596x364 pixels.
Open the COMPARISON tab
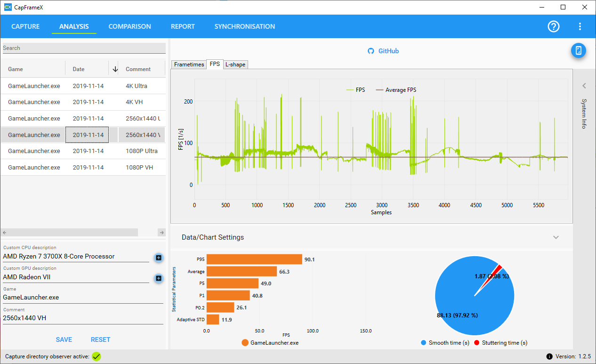[x=130, y=26]
